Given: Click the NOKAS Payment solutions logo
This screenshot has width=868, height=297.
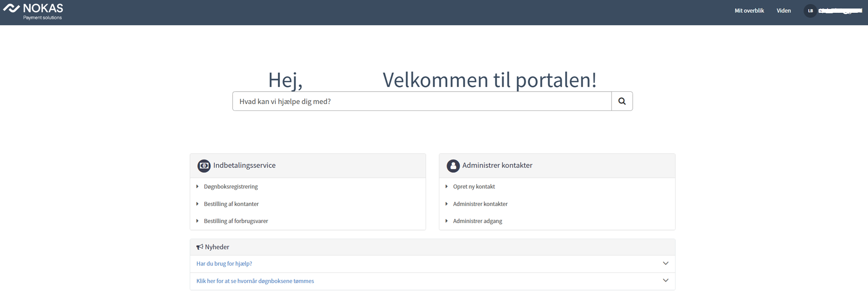Looking at the screenshot, I should (33, 12).
